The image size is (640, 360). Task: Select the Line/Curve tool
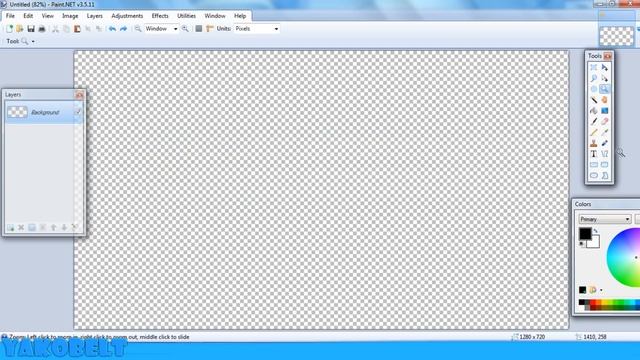click(604, 154)
